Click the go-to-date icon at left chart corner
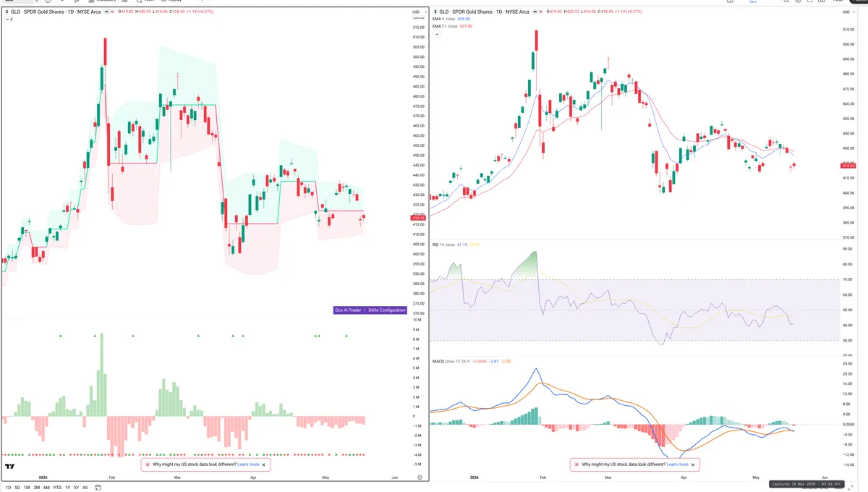 click(420, 478)
